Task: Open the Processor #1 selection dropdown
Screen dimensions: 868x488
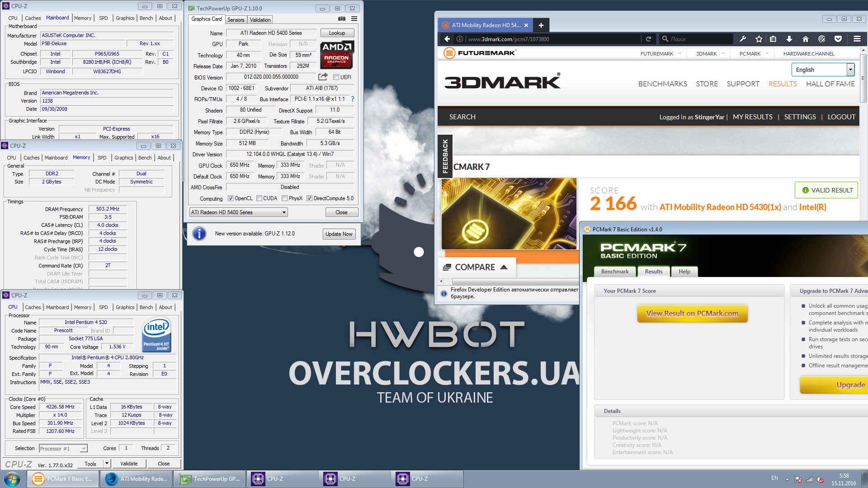Action: click(x=63, y=449)
